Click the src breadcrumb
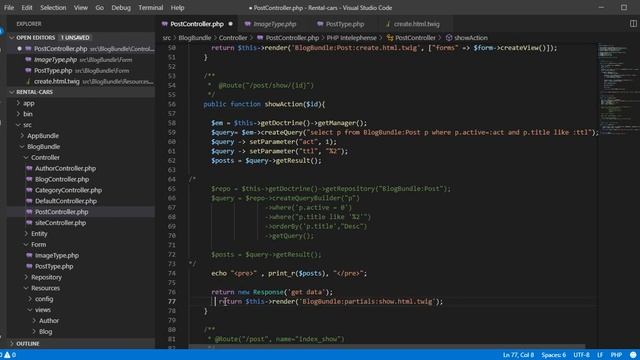 click(x=167, y=38)
